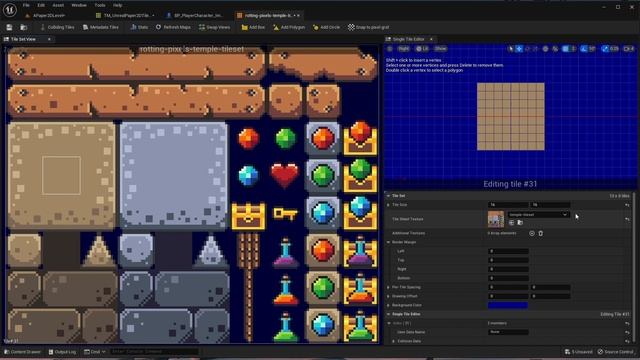Collapse the Border Margin section

pyautogui.click(x=388, y=242)
